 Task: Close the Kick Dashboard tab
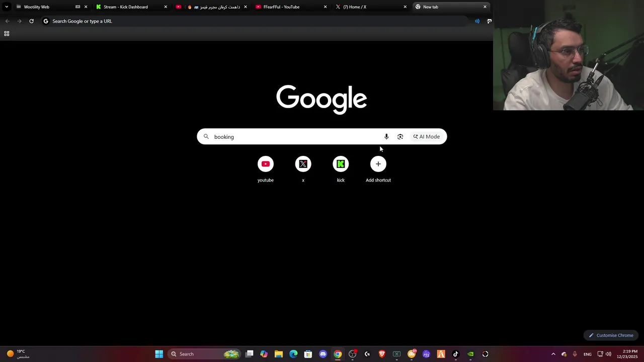pos(166,7)
